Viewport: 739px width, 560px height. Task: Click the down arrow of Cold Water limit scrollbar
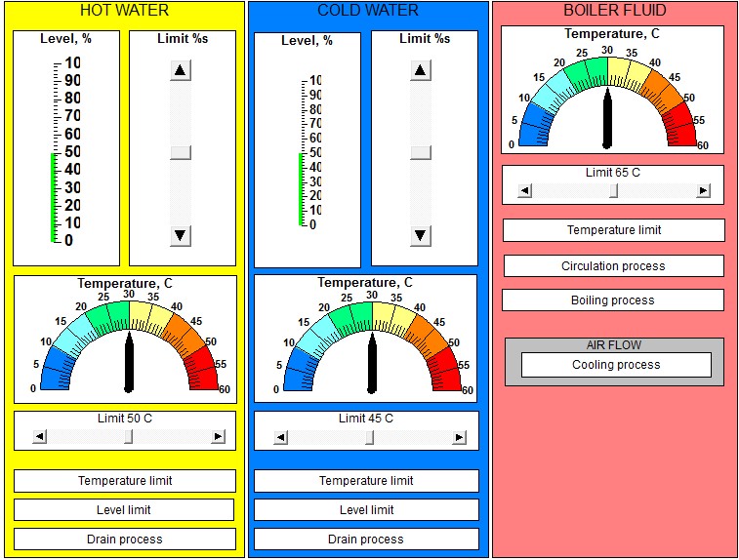tap(421, 235)
